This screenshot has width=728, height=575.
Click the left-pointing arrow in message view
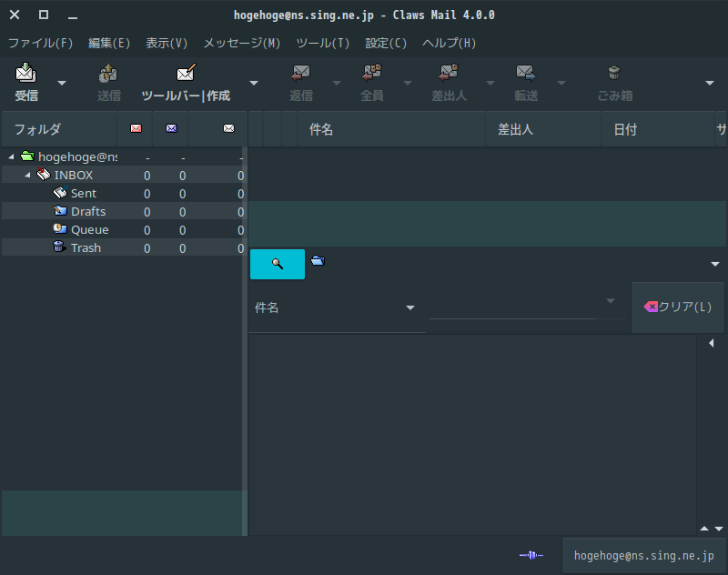coord(712,343)
